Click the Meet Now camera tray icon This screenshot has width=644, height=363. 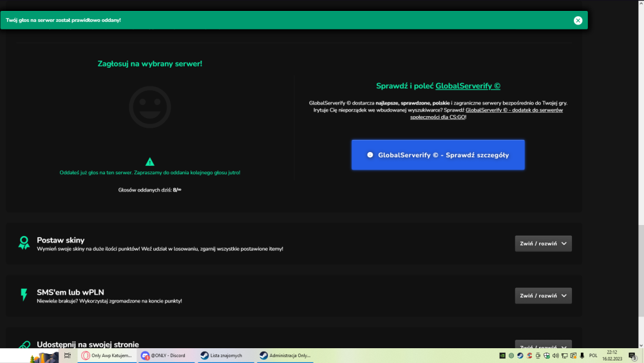pyautogui.click(x=538, y=356)
